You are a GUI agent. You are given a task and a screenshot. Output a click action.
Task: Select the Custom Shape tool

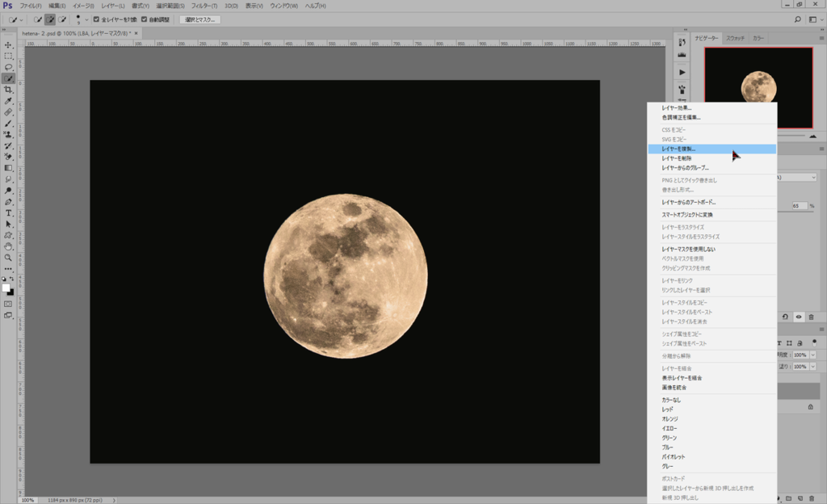pyautogui.click(x=8, y=235)
